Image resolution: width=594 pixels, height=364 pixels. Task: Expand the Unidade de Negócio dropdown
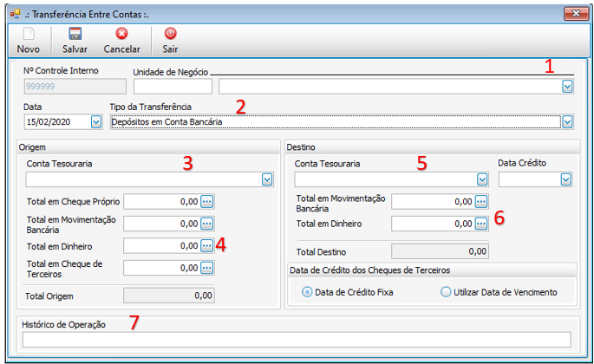[x=567, y=87]
